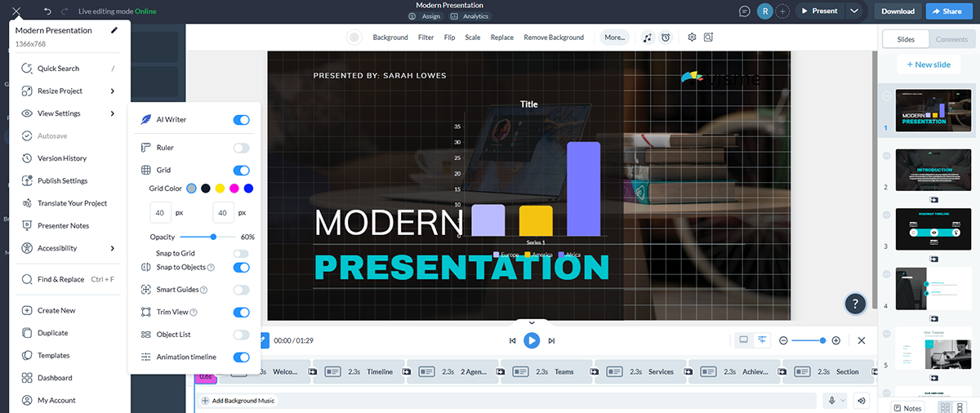Enable the Ruler toggle

(241, 148)
